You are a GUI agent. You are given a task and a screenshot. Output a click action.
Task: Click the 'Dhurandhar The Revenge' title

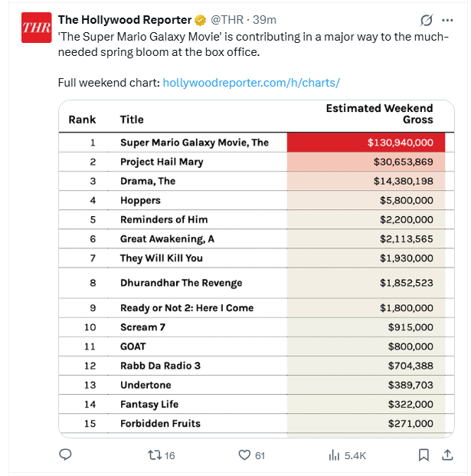coord(182,283)
